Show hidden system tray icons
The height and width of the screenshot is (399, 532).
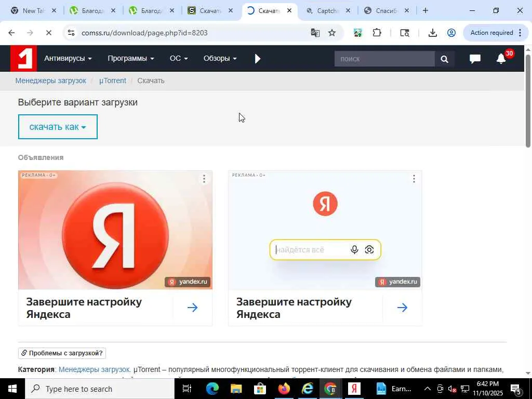[428, 389]
